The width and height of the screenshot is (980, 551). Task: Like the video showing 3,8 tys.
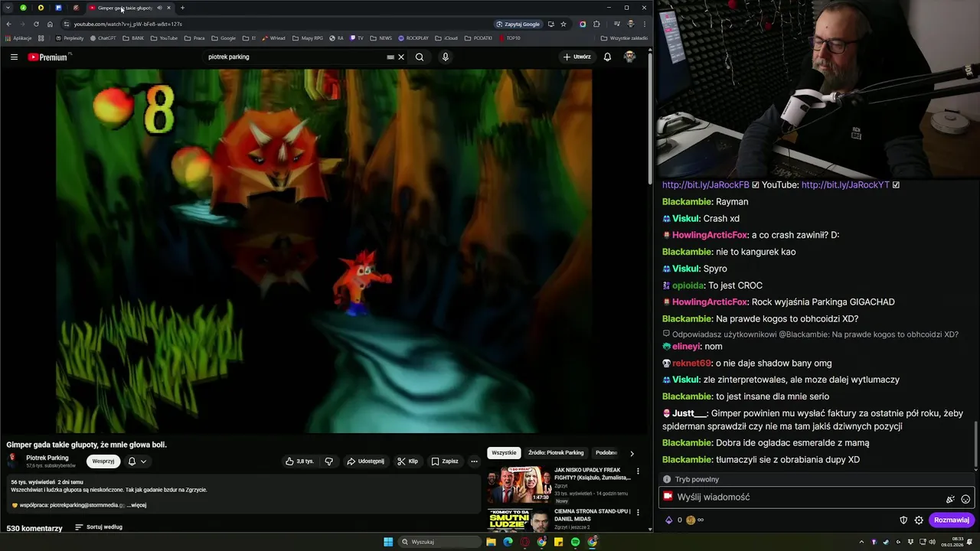coord(299,461)
